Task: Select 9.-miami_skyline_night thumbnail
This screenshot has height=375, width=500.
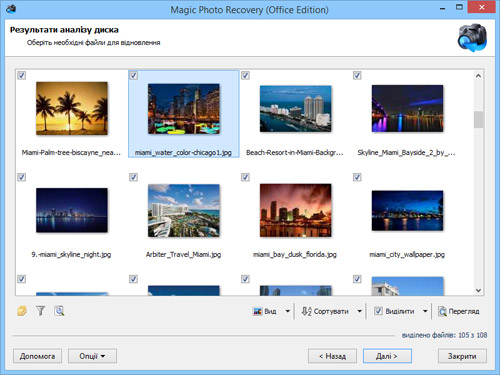Action: click(x=72, y=210)
